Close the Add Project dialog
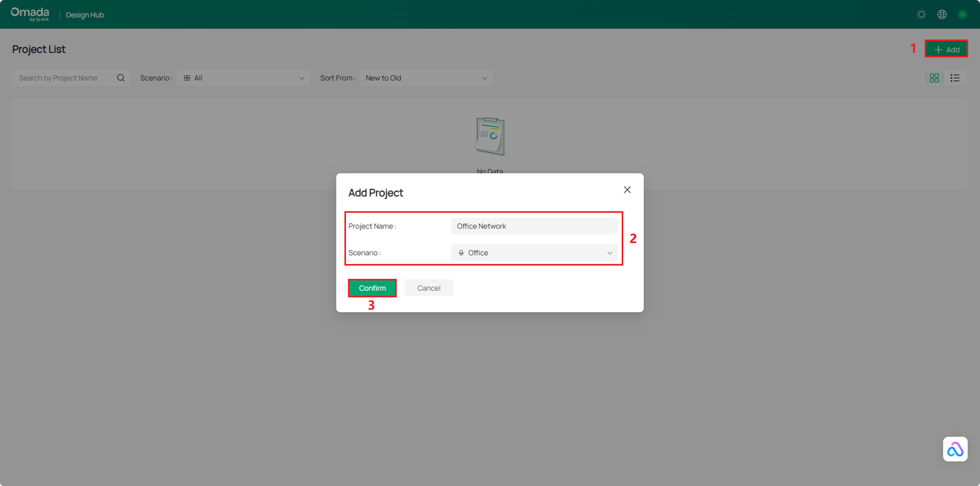 [627, 190]
